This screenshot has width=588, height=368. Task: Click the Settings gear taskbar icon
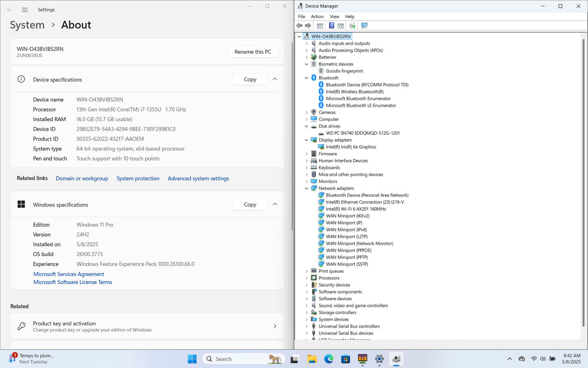tap(379, 359)
